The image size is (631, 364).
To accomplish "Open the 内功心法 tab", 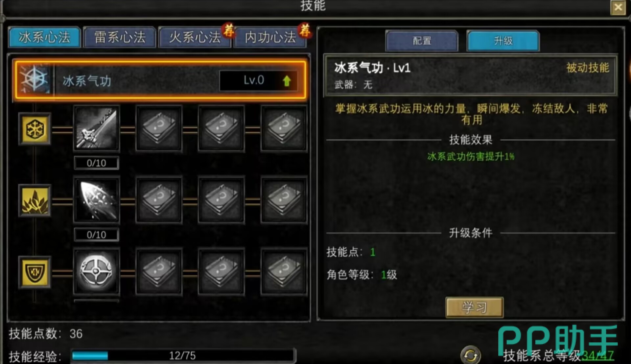I will tap(270, 37).
